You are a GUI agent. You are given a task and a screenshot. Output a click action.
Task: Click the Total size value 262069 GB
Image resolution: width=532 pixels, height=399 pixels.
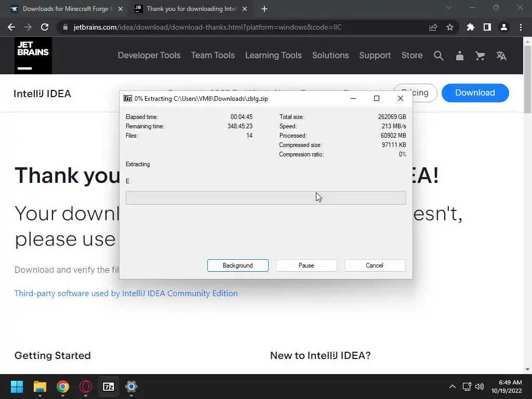392,117
